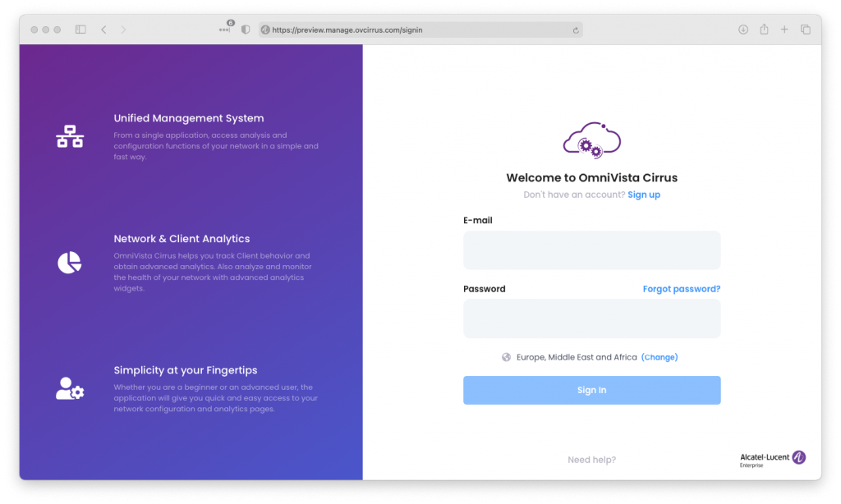841x504 pixels.
Task: Click the user settings icon beside Simplicity
Action: click(x=70, y=388)
